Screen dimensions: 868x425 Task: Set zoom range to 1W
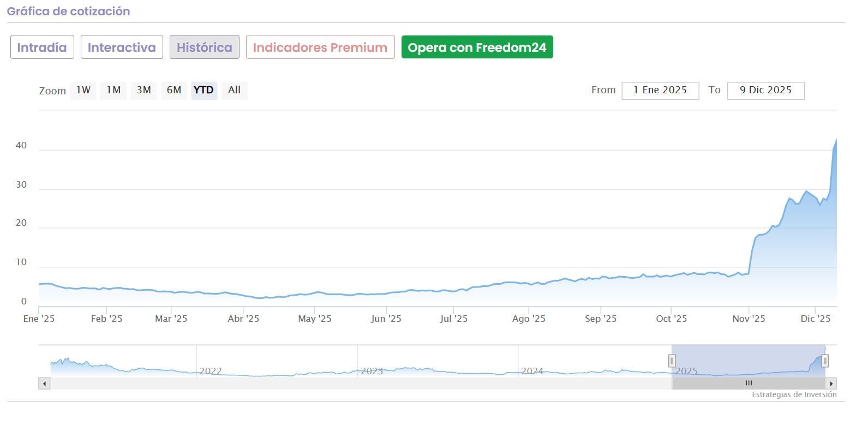(83, 90)
